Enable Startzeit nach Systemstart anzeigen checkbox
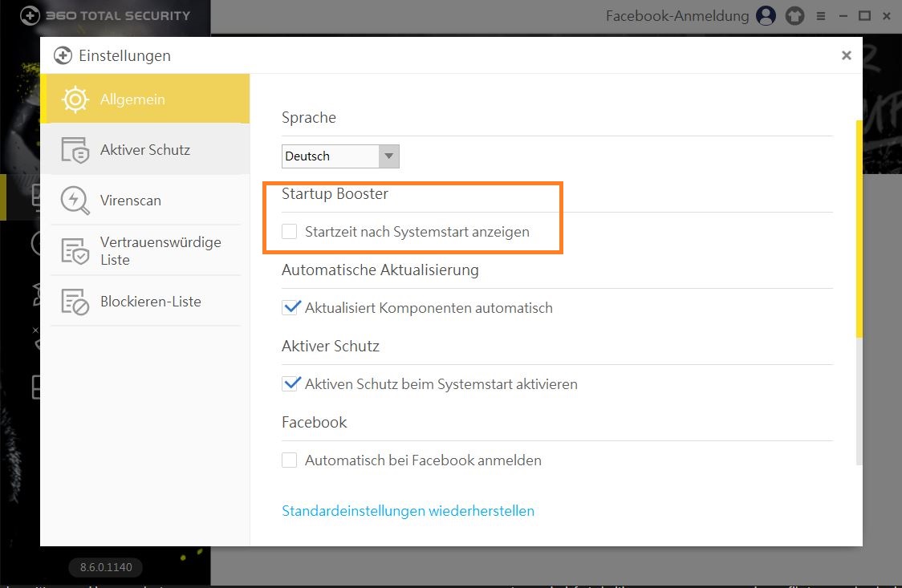902x588 pixels. pyautogui.click(x=289, y=232)
